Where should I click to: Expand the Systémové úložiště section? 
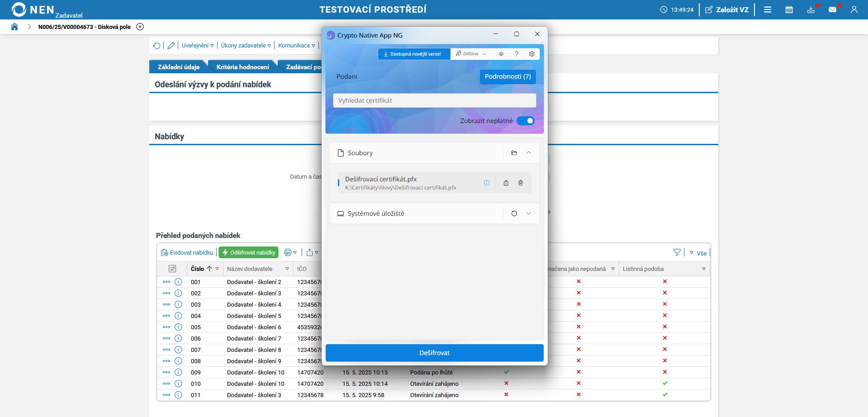(529, 213)
